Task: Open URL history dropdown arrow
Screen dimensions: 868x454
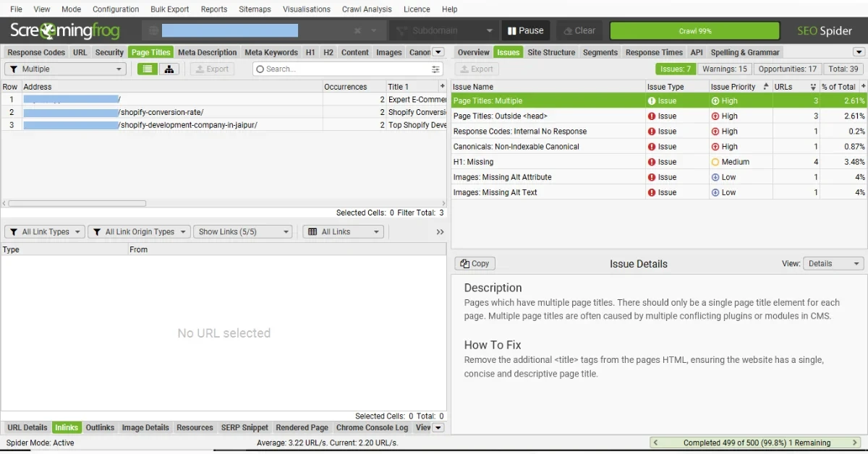Action: (x=374, y=31)
